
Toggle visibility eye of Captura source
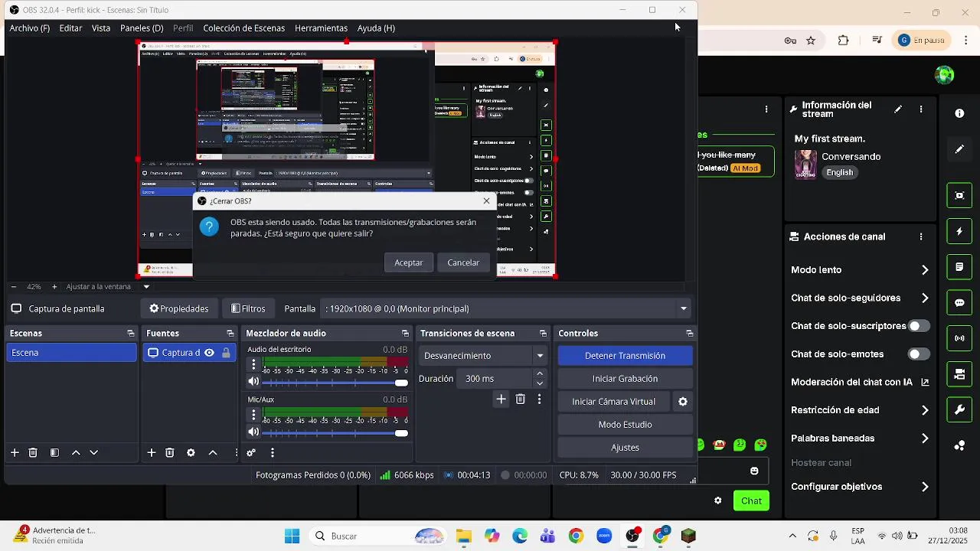[x=209, y=353]
